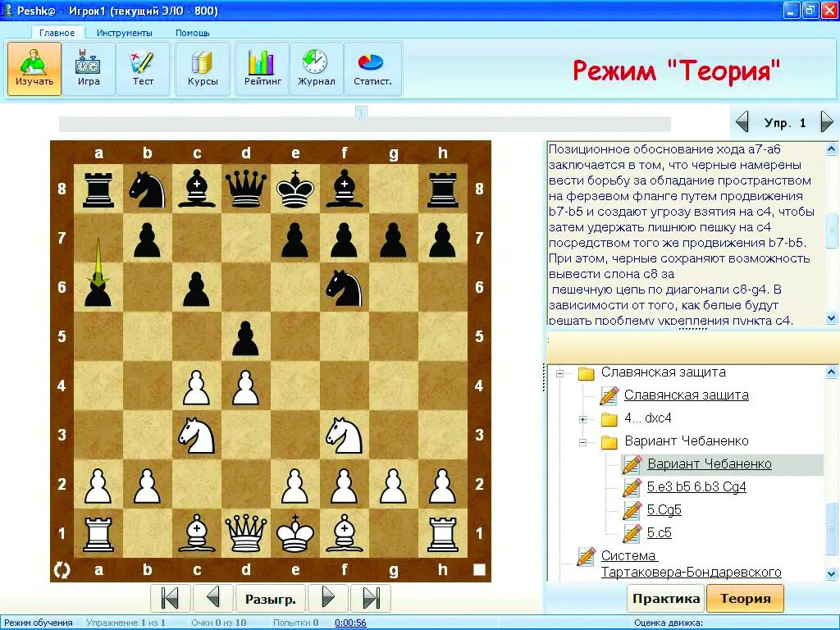Screen dimensions: 840x630
Task: Open the 5.c5 lesson
Action: tap(659, 533)
